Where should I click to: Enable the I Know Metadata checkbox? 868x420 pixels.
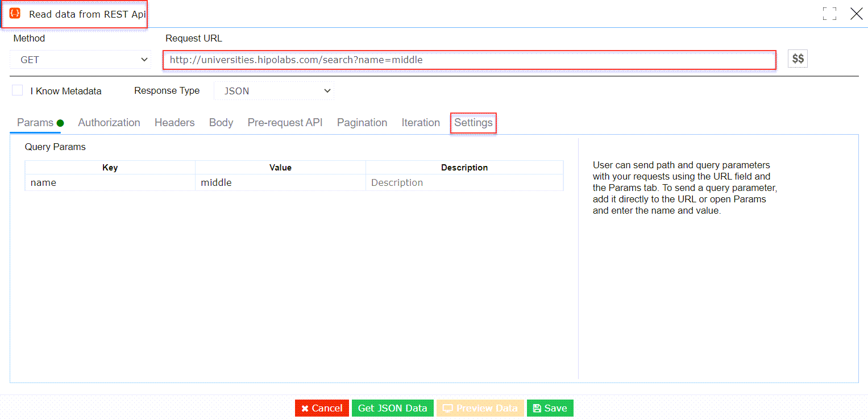[18, 90]
